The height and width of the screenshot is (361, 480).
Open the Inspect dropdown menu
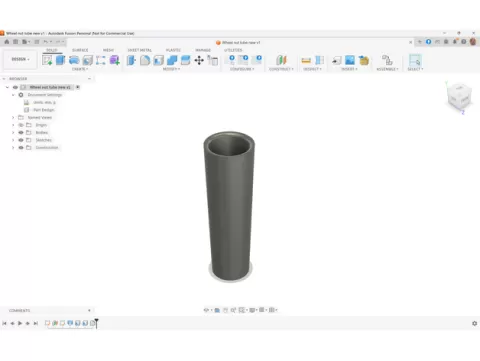312,69
